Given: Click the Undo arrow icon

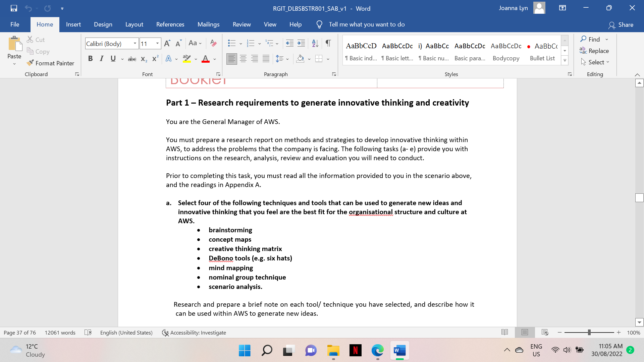Looking at the screenshot, I should [28, 8].
